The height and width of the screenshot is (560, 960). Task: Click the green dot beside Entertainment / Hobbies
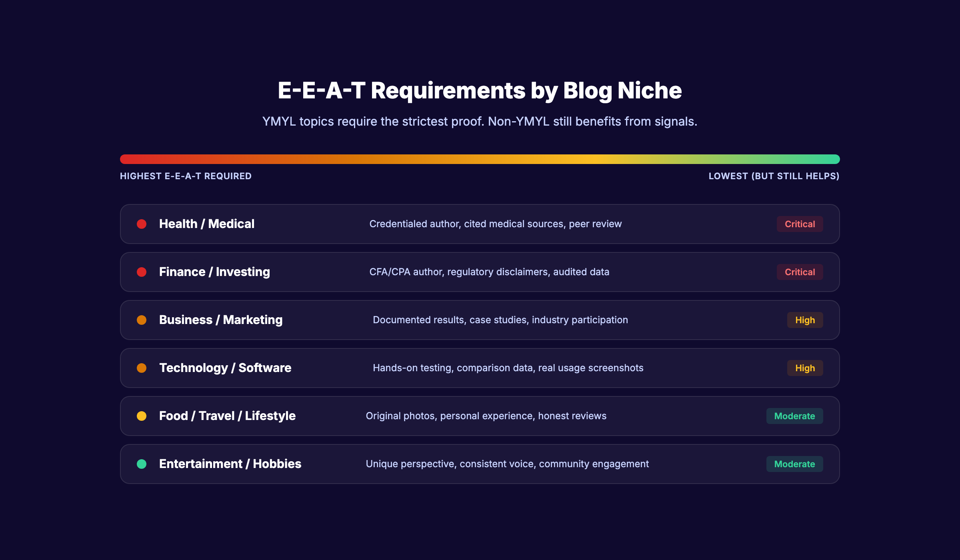pos(142,464)
